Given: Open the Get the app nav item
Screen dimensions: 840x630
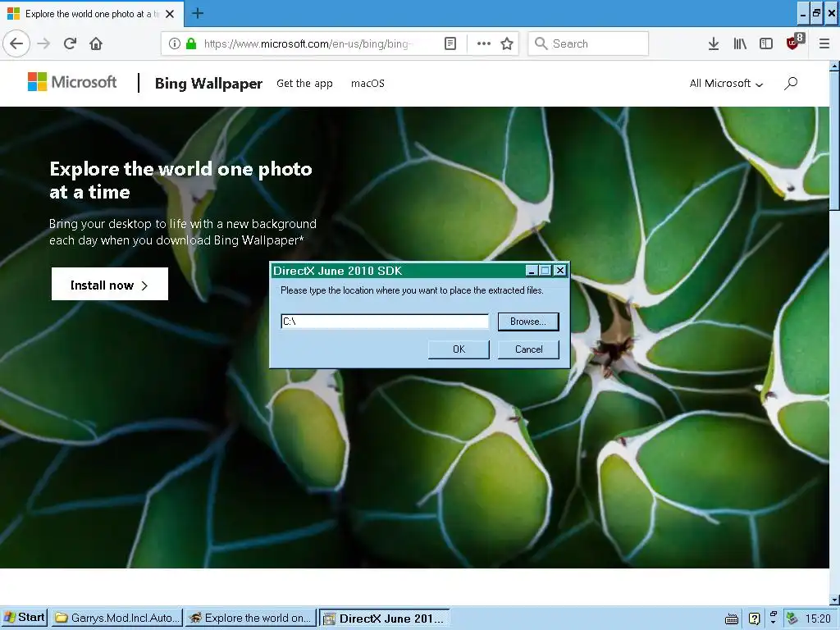Looking at the screenshot, I should click(304, 83).
